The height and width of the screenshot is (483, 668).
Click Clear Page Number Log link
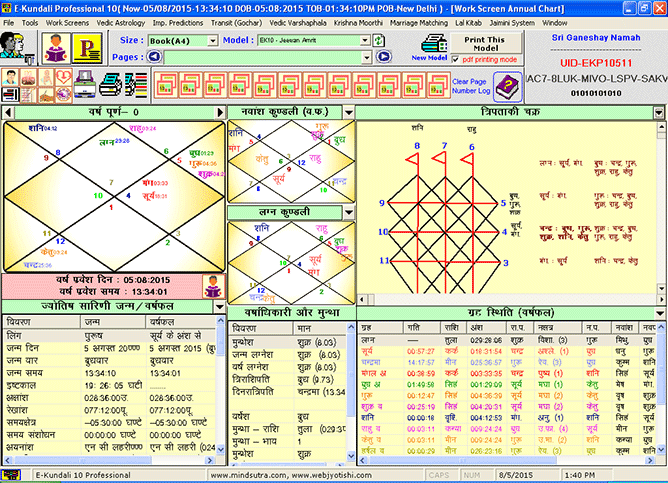coord(471,86)
